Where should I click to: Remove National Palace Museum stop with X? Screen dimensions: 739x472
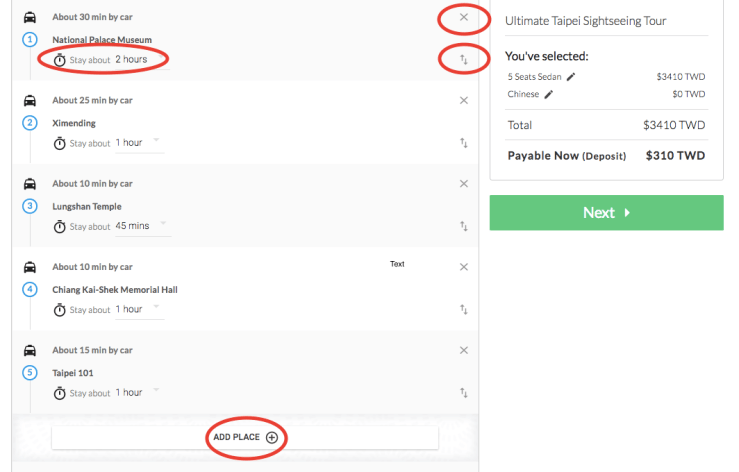pos(463,17)
